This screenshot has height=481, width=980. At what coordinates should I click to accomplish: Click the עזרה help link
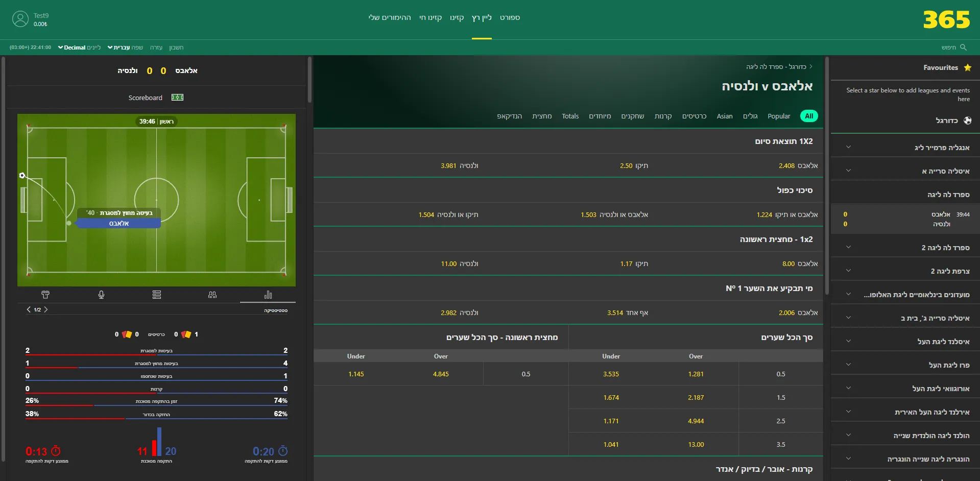click(x=156, y=47)
